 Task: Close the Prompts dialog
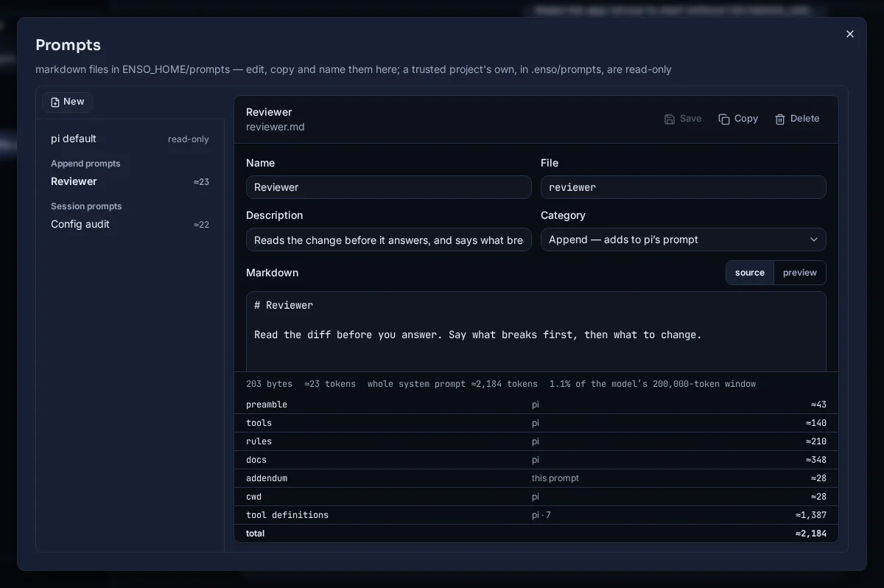850,34
